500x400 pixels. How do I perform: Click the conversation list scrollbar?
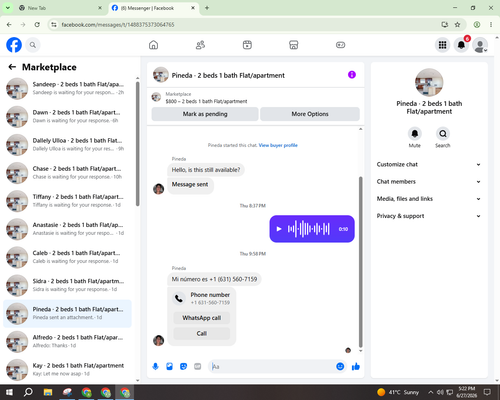click(x=138, y=143)
